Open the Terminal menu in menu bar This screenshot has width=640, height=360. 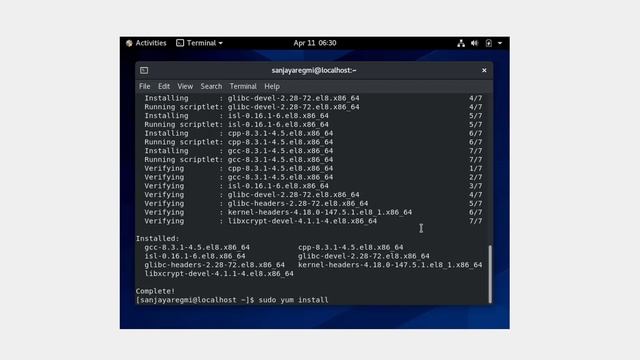pyautogui.click(x=243, y=86)
